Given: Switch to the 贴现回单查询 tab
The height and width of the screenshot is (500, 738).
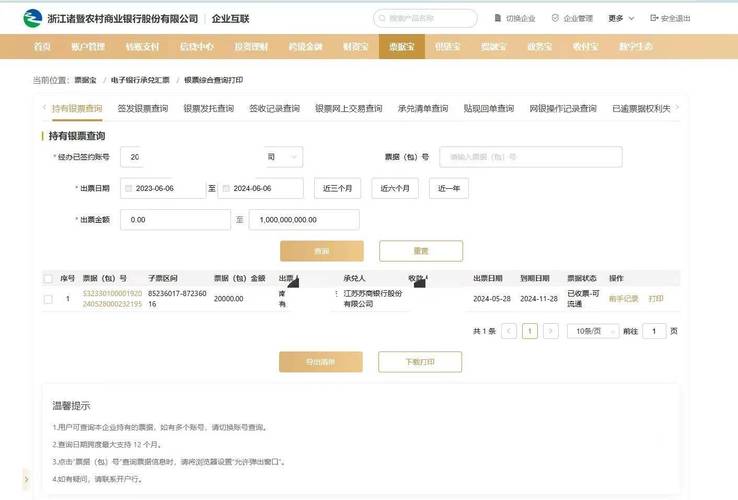Looking at the screenshot, I should [489, 109].
